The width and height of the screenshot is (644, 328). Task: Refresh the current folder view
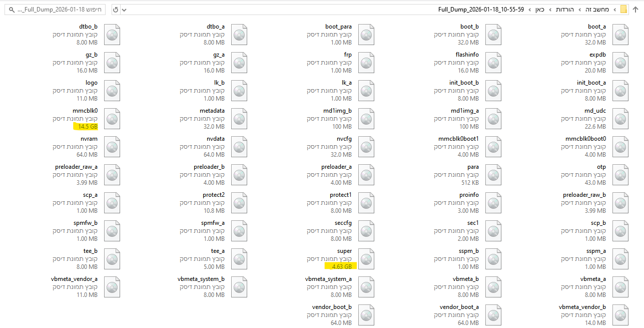click(x=115, y=10)
